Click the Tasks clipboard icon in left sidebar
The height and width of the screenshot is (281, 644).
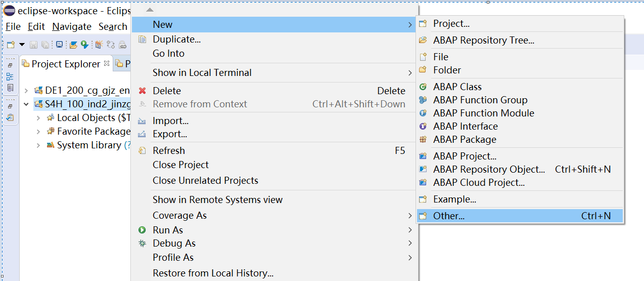point(10,117)
